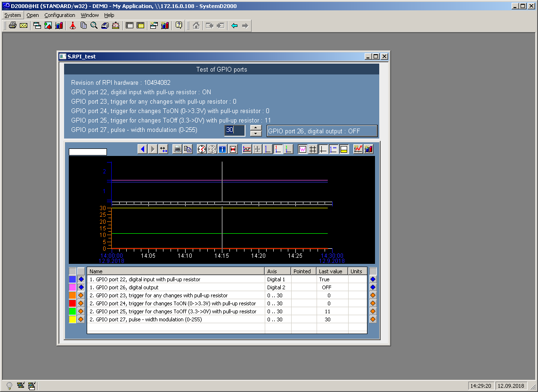
Task: Click the red color swatch for GPIO port 24
Action: pos(73,303)
